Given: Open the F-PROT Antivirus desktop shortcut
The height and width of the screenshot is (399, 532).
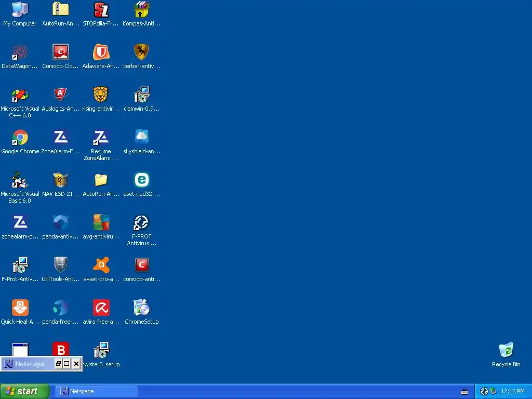Looking at the screenshot, I should tap(141, 222).
